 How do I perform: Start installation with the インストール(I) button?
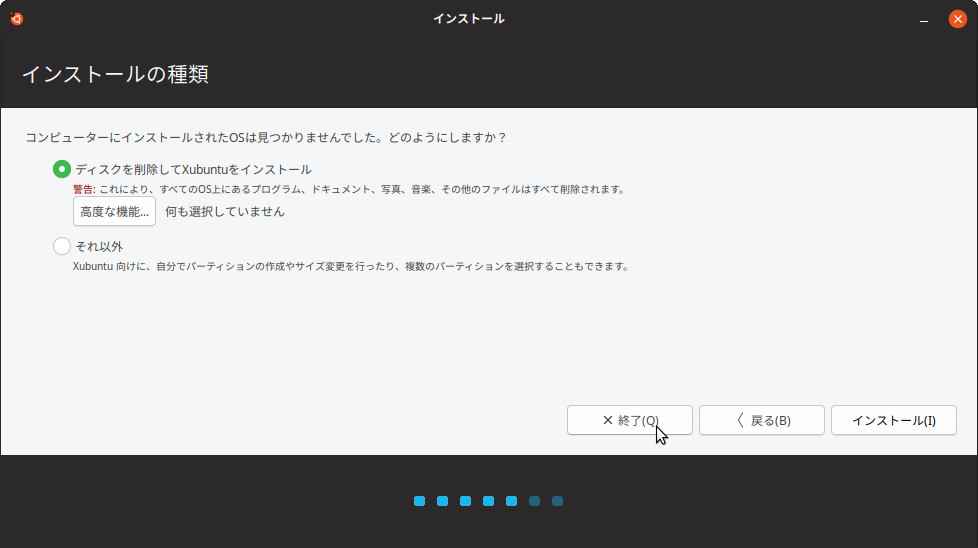(x=893, y=421)
